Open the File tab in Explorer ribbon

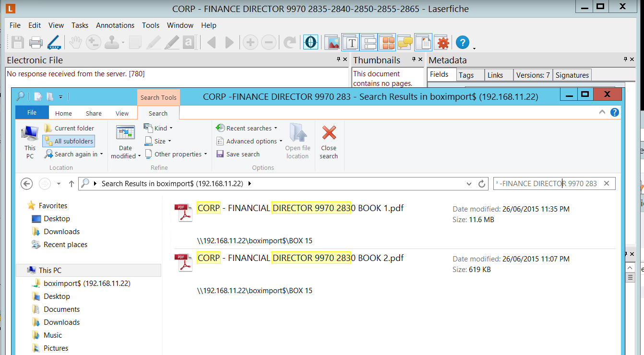coord(32,113)
